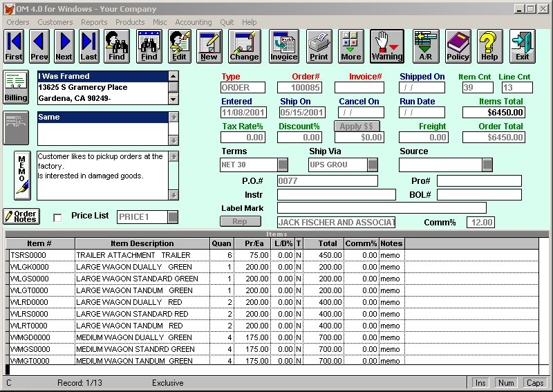This screenshot has height=392, width=553.
Task: Go to the Next record
Action: pos(64,46)
